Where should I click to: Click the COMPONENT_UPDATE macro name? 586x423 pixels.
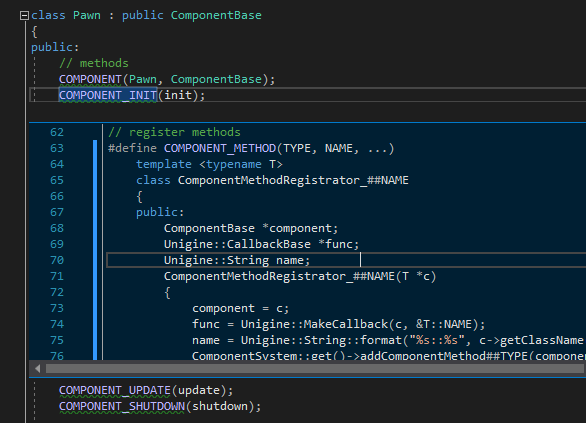click(x=115, y=390)
